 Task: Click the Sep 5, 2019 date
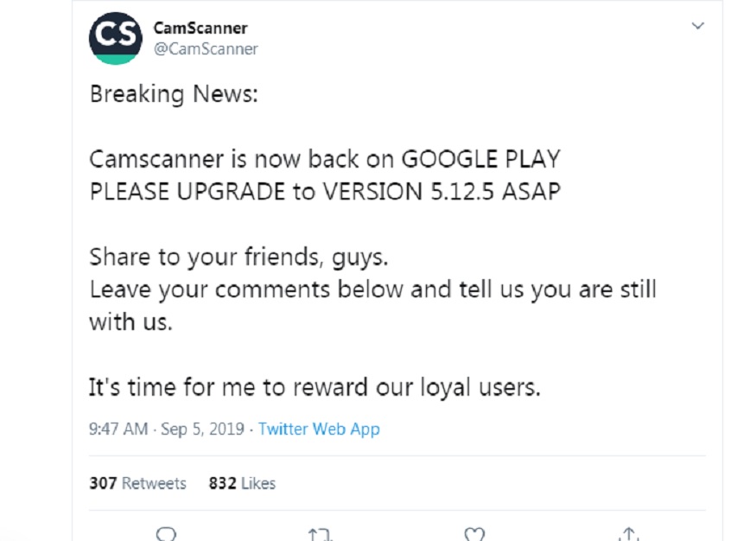point(202,429)
